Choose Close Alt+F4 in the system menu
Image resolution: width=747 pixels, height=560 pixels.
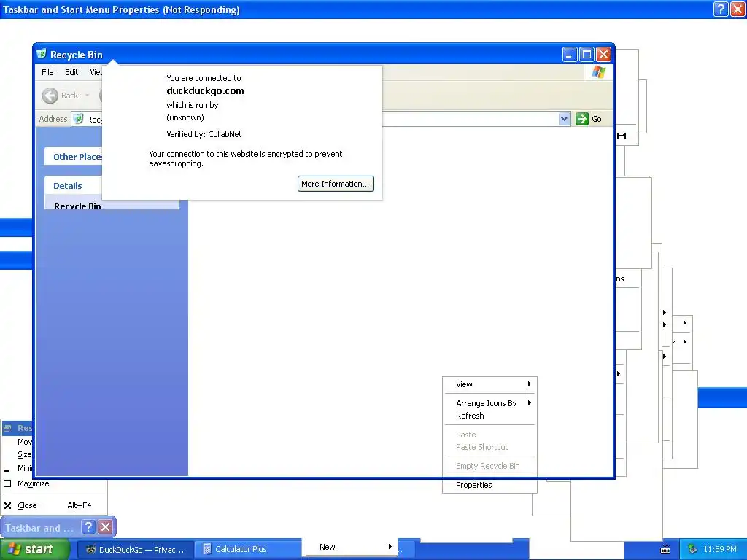click(54, 505)
